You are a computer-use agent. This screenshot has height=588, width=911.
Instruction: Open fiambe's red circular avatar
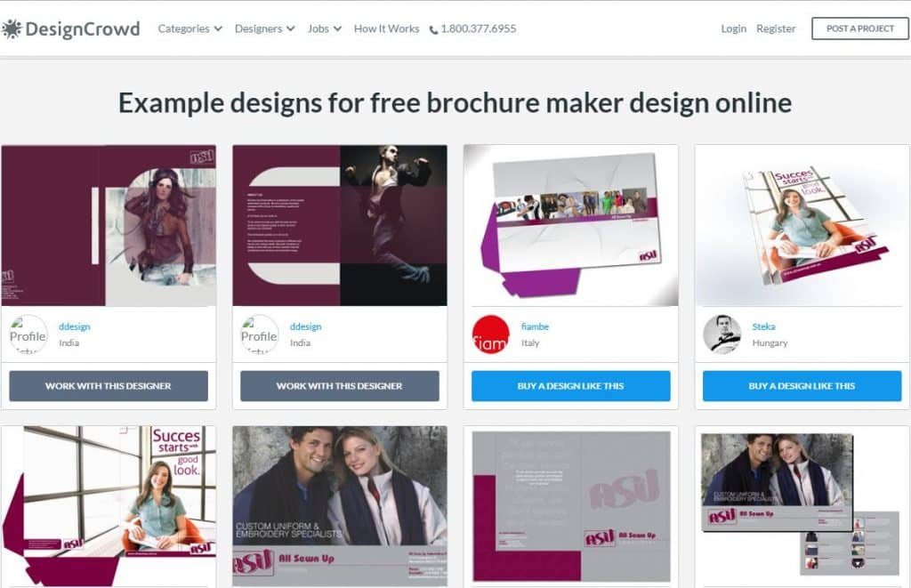[490, 334]
